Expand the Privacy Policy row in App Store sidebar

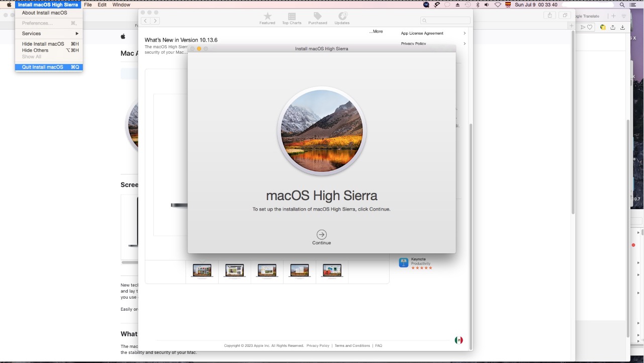coord(433,43)
